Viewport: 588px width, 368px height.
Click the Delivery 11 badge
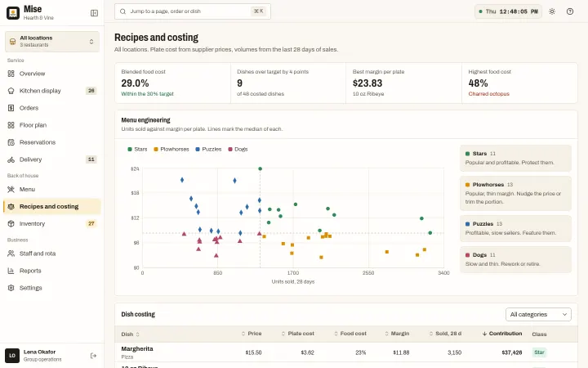tap(91, 159)
